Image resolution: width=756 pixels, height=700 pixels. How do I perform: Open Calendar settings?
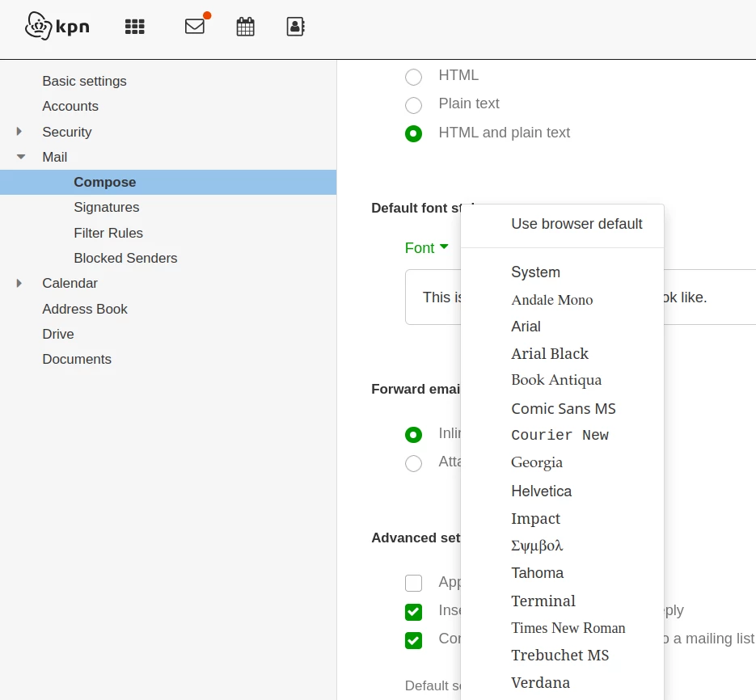[70, 283]
